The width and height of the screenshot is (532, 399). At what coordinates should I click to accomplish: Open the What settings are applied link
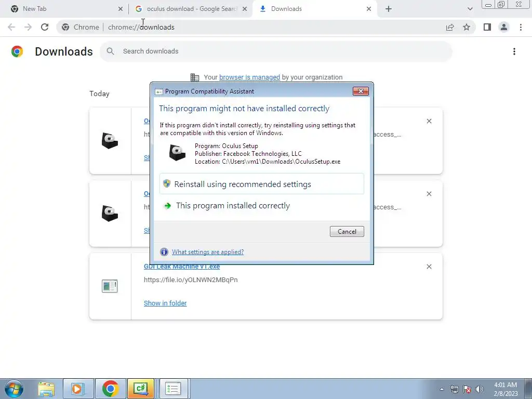[208, 252]
